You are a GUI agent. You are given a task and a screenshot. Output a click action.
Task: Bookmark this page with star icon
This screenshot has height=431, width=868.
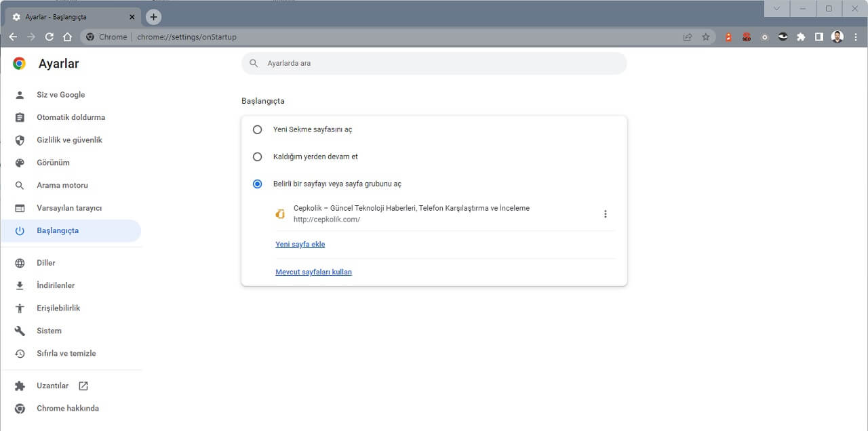pyautogui.click(x=705, y=37)
